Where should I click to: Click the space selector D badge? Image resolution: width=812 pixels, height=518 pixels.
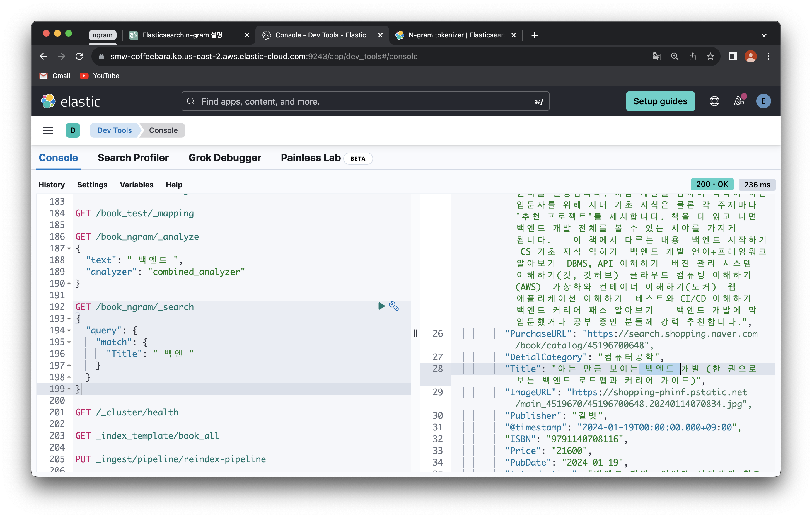pos(73,130)
